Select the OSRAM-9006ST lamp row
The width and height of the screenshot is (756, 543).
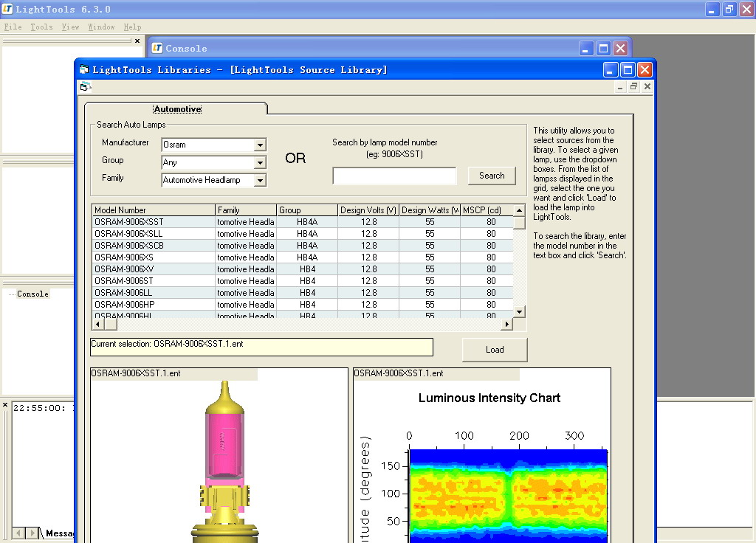click(302, 281)
